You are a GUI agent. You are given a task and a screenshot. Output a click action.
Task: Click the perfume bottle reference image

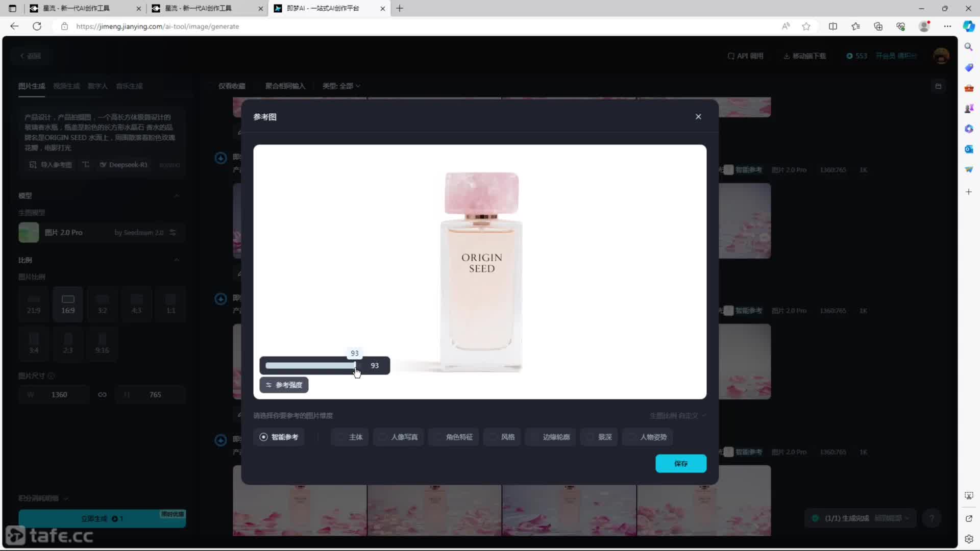coord(481,271)
